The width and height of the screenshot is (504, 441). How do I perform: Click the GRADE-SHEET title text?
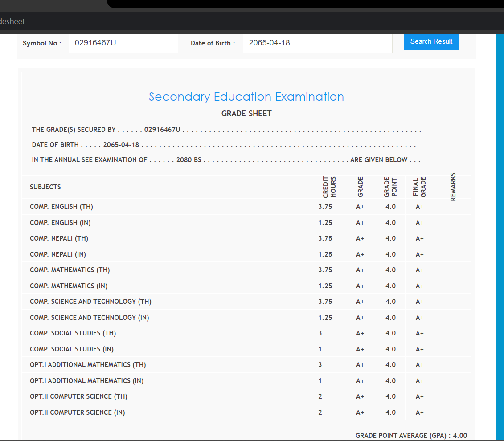pyautogui.click(x=246, y=114)
